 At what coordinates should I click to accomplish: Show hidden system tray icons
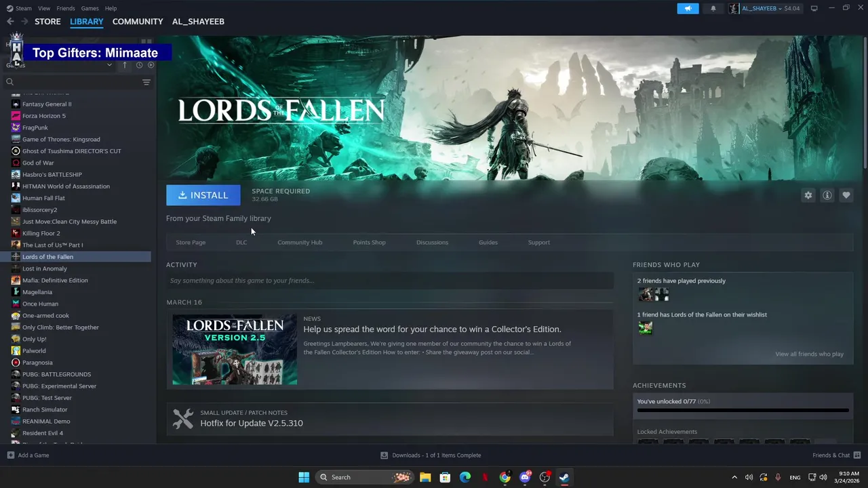[x=734, y=477]
